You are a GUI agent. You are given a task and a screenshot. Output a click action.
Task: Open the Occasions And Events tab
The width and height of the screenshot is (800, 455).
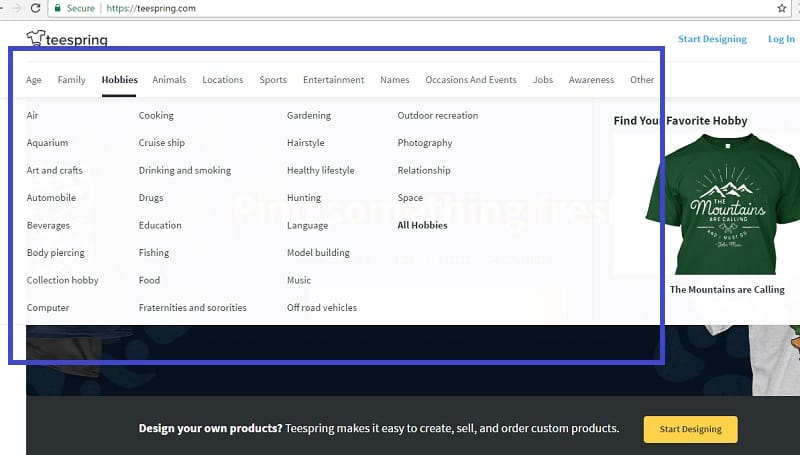point(470,80)
